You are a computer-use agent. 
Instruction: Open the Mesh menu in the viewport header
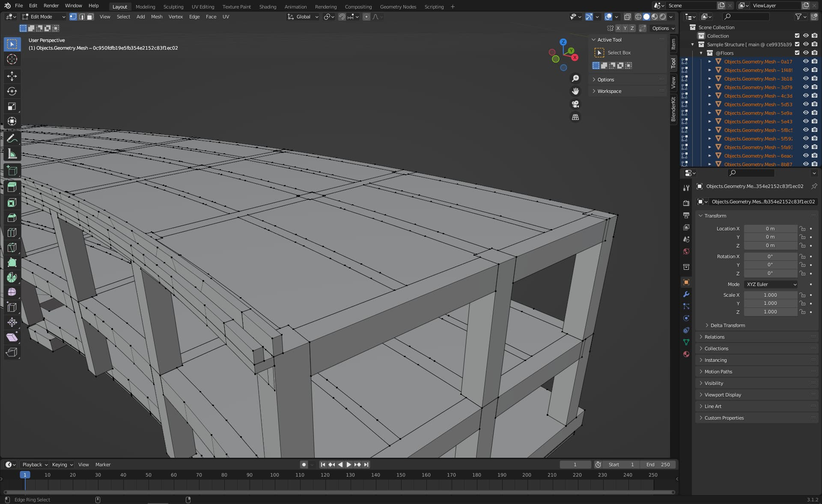(x=157, y=17)
